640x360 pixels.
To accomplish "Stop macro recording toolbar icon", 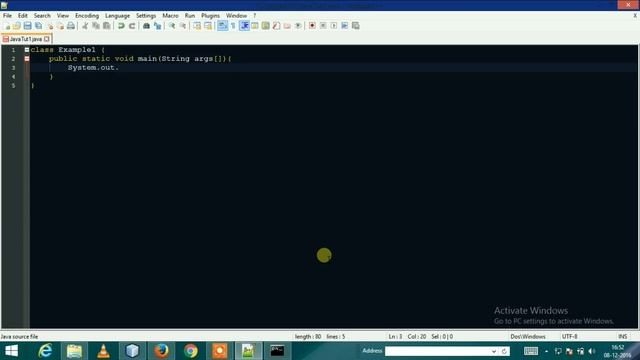I will pyautogui.click(x=323, y=26).
